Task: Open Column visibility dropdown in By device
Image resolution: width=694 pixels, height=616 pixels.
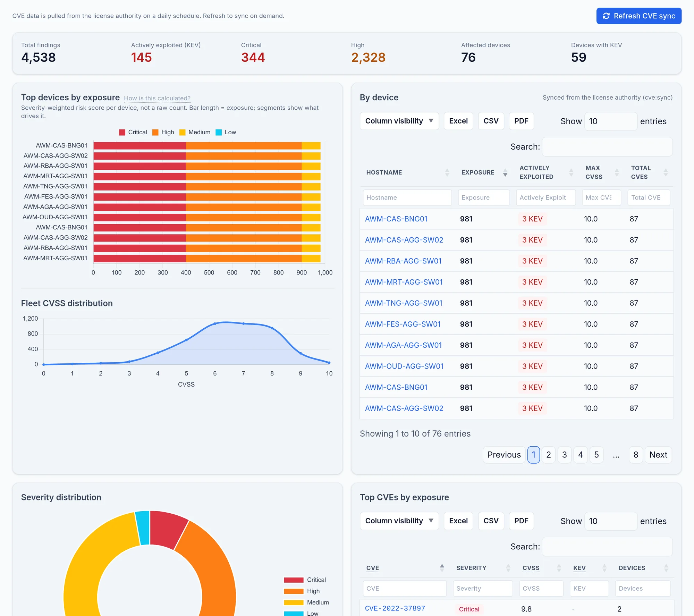Action: 399,121
